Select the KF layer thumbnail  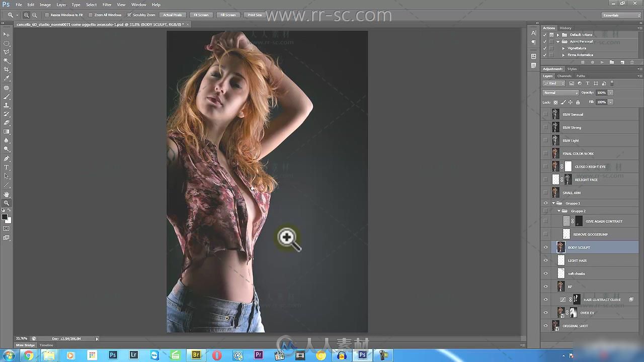point(561,287)
